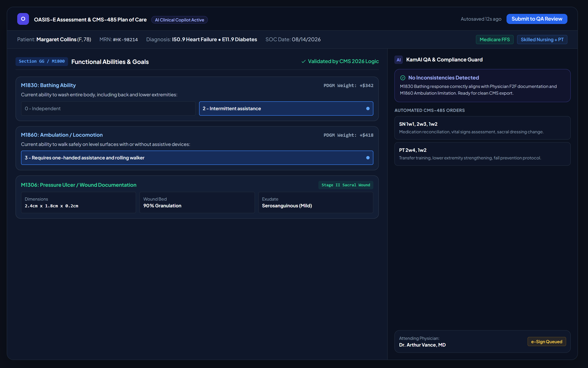Click Validated by CMS 2026 Logic text
The width and height of the screenshot is (588, 368).
coord(343,61)
